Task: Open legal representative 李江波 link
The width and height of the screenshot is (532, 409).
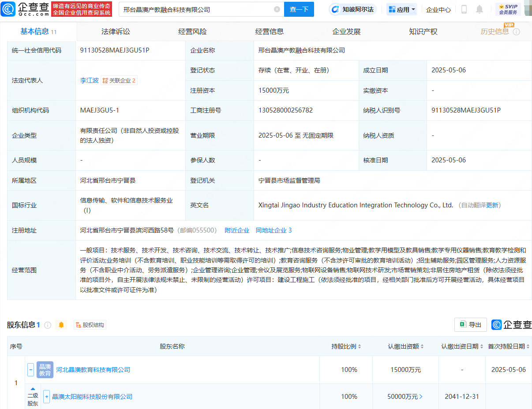Action: click(x=89, y=80)
